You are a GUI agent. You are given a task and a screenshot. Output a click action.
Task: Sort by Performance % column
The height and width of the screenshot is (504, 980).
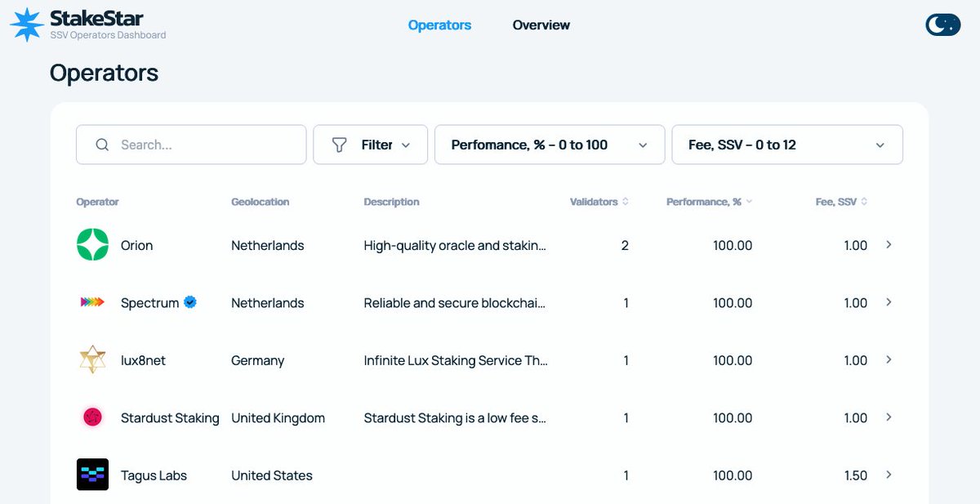tap(710, 202)
